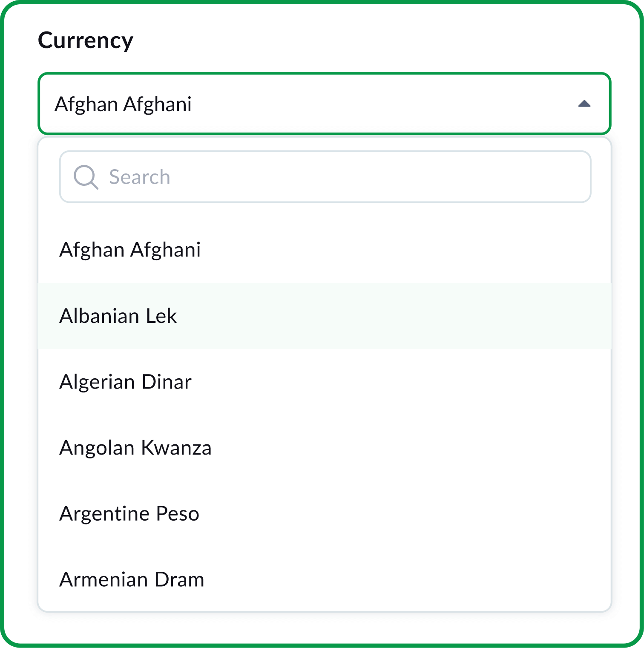Click the Search placeholder text
Image resolution: width=644 pixels, height=648 pixels.
[x=140, y=177]
